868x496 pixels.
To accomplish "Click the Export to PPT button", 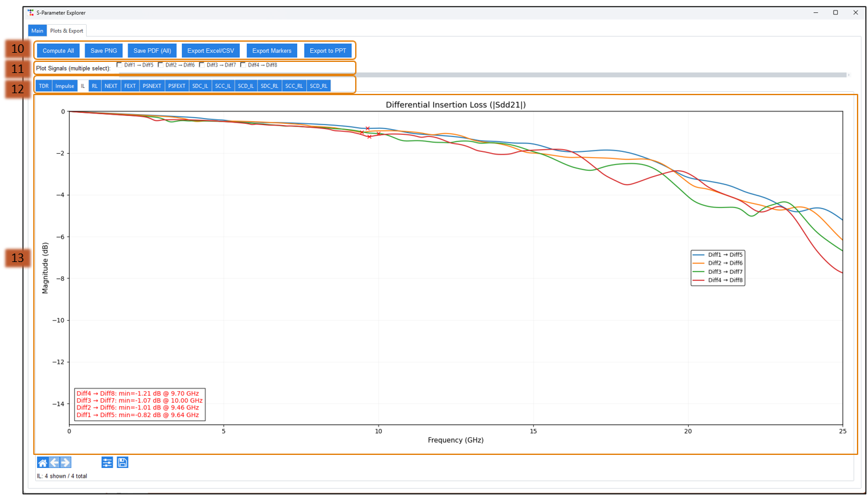I will [328, 51].
